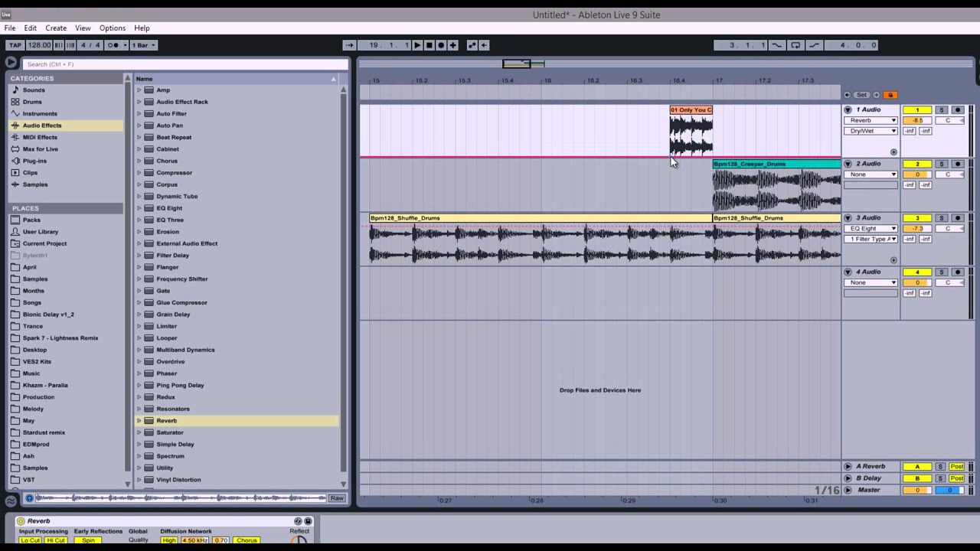Screen dimensions: 980x551
Task: Open the Instruments category
Action: (x=40, y=114)
